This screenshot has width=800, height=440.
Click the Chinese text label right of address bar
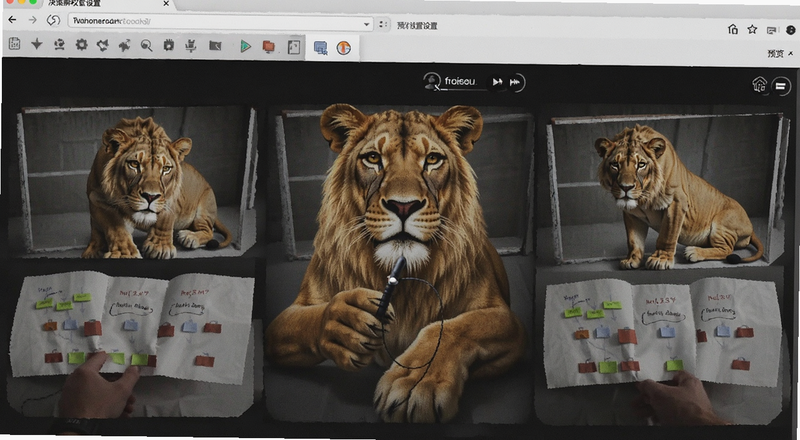click(x=417, y=26)
